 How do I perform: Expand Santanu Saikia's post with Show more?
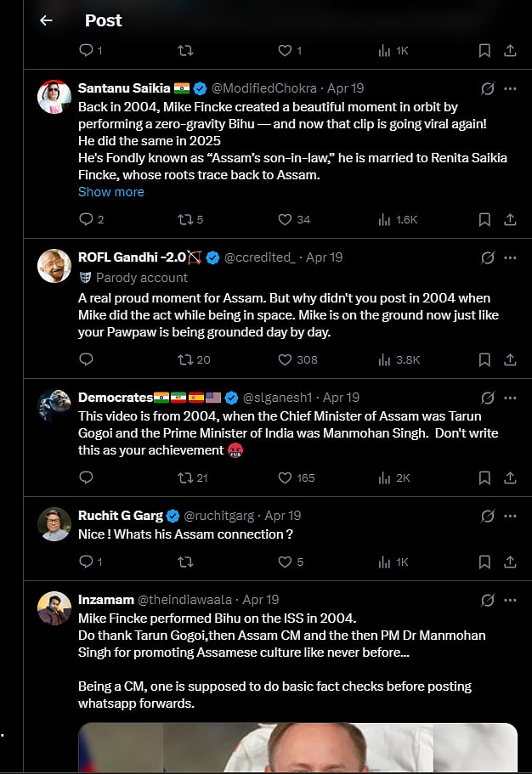(x=111, y=192)
